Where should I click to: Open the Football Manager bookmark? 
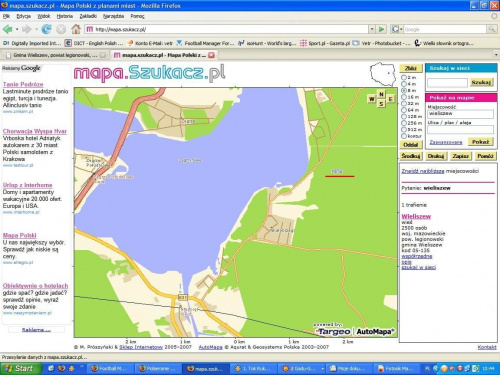coord(205,43)
